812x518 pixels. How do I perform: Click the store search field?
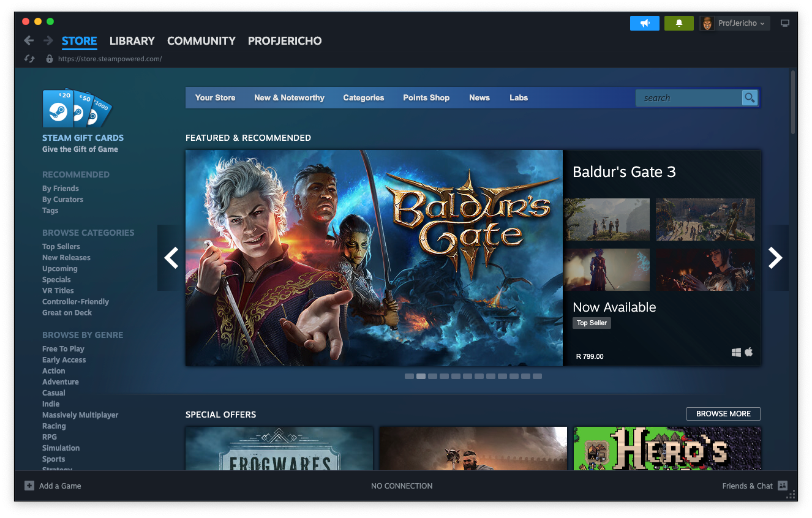coord(689,97)
